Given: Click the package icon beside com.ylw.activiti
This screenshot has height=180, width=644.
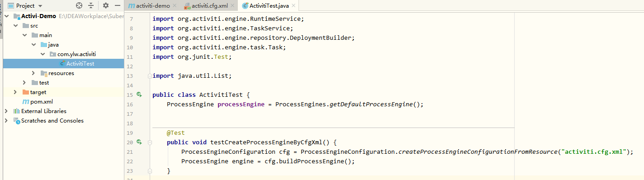Looking at the screenshot, I should [52, 54].
